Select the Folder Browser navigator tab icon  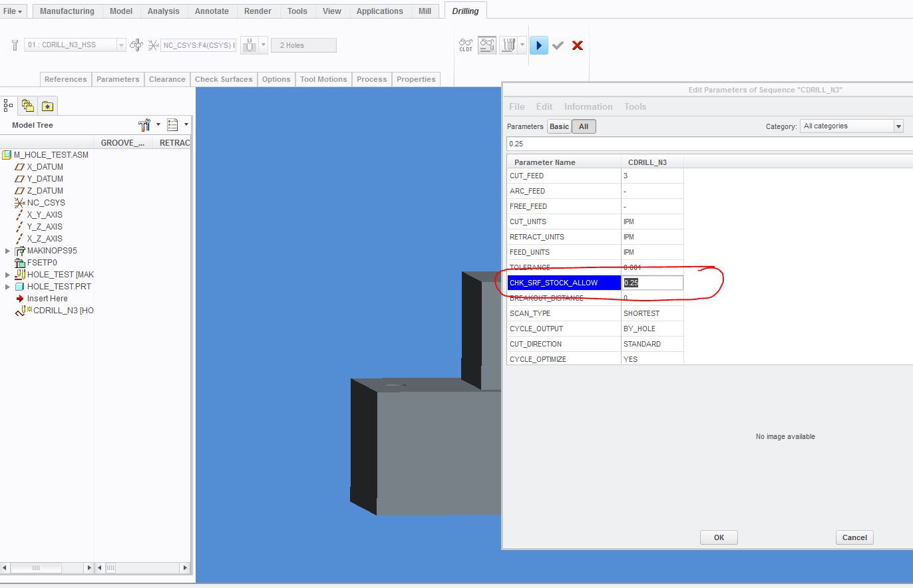(27, 105)
